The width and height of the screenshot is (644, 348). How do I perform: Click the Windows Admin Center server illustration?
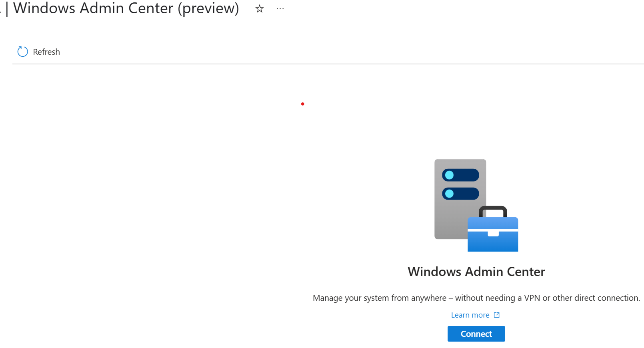tap(476, 205)
